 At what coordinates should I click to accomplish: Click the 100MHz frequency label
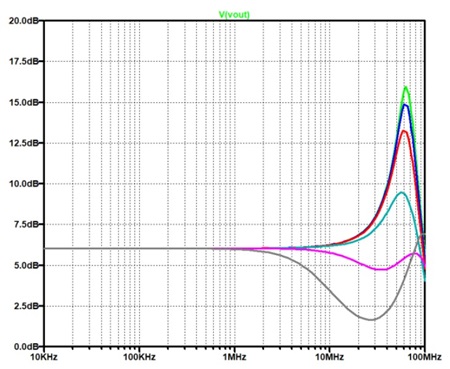(425, 357)
